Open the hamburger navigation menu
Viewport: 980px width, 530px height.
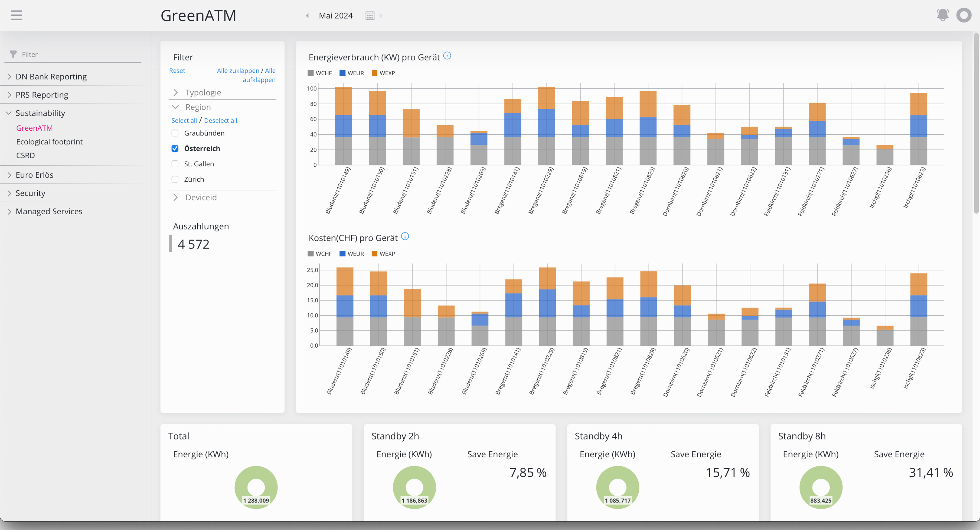click(16, 15)
